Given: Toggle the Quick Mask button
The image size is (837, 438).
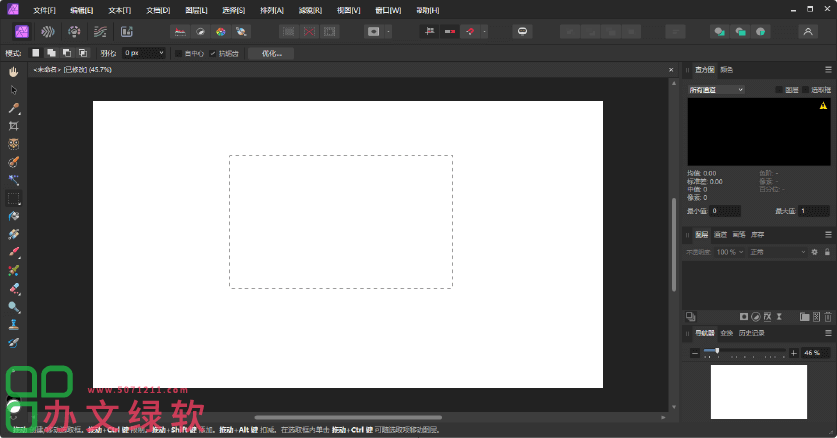Looking at the screenshot, I should (x=373, y=32).
